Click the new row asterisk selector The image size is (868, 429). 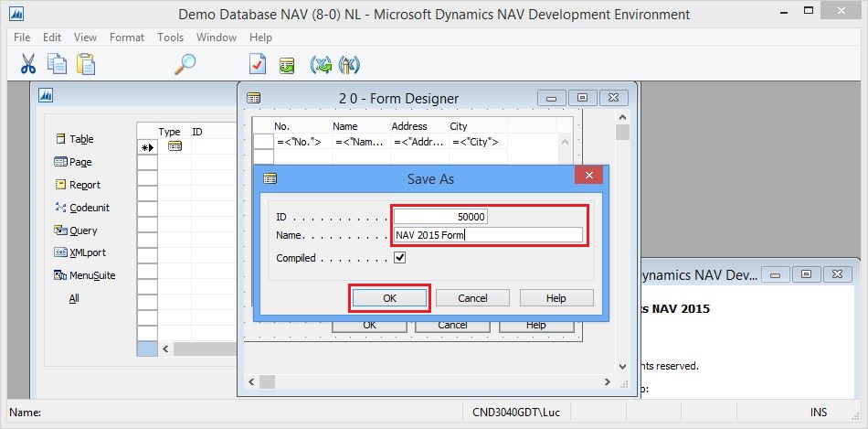click(147, 147)
